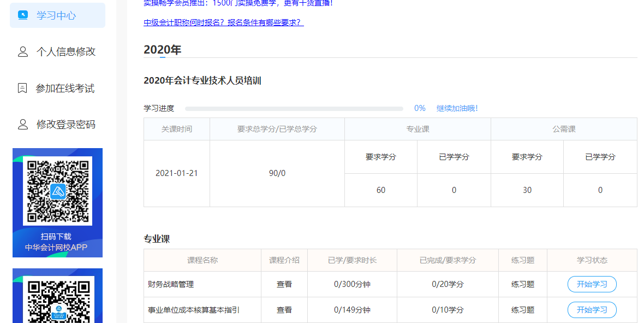This screenshot has height=323, width=644.
Task: Start 开始学习 for 财务战略管理
Action: point(592,284)
